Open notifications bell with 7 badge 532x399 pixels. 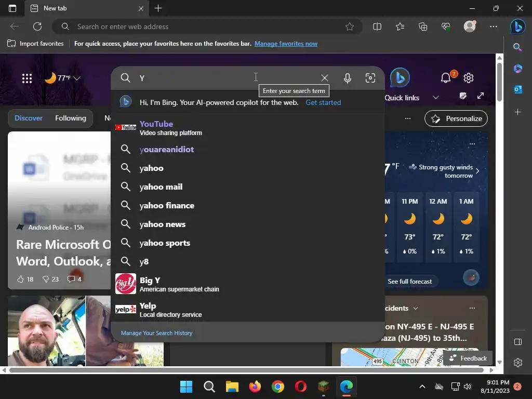tap(446, 78)
